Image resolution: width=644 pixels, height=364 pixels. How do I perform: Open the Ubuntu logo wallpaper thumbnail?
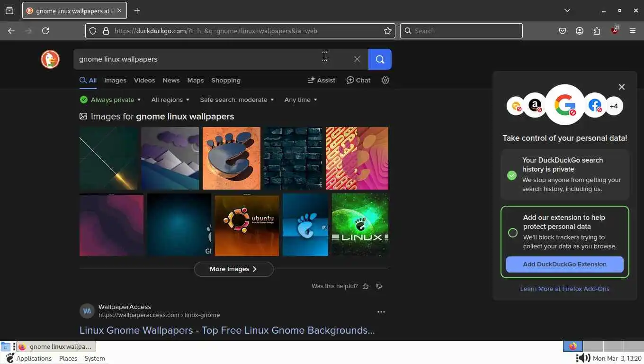click(247, 225)
